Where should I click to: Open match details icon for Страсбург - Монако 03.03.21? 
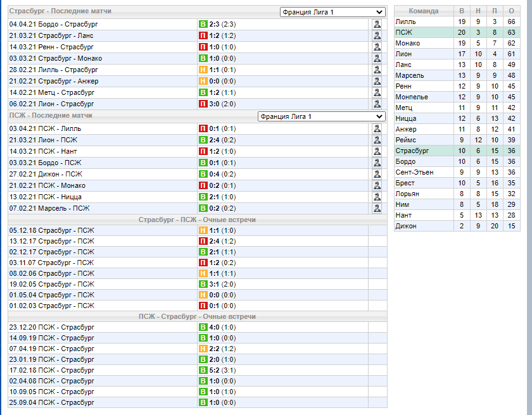coord(377,58)
